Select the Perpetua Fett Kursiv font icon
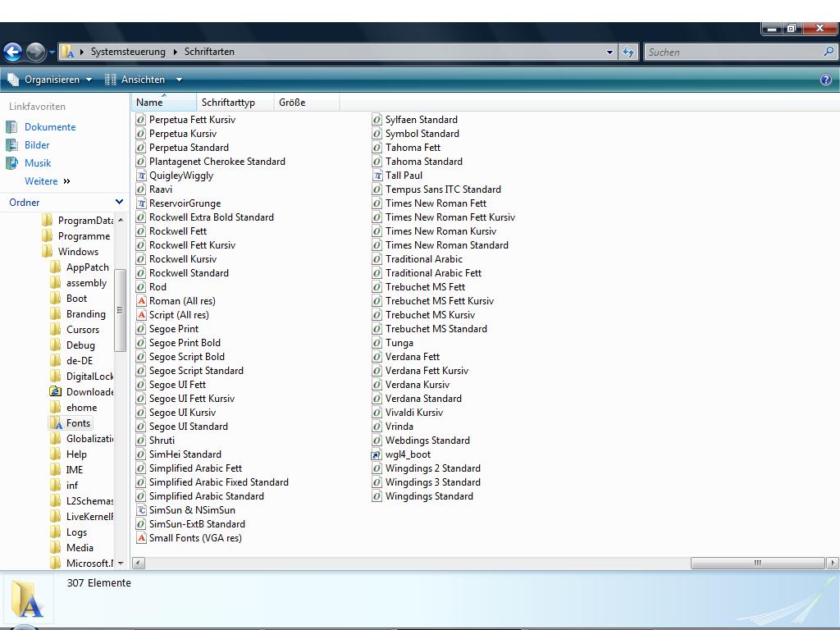This screenshot has width=840, height=630. pyautogui.click(x=141, y=120)
